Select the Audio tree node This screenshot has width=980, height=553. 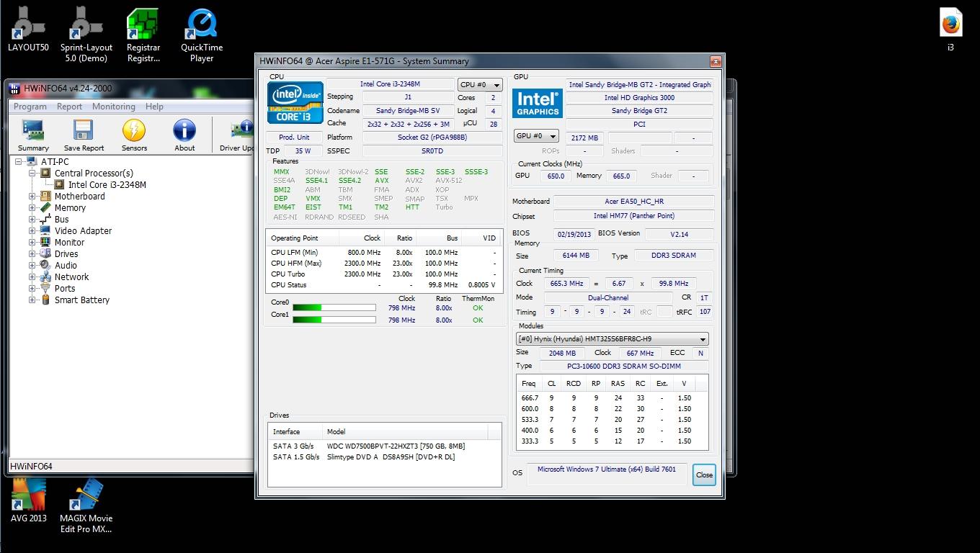(66, 265)
